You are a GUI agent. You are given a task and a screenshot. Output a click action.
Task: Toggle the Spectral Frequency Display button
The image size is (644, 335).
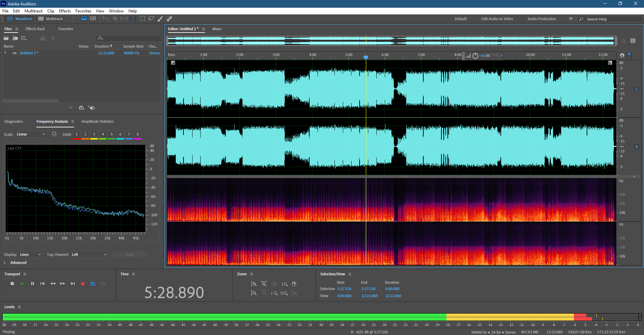[x=84, y=18]
